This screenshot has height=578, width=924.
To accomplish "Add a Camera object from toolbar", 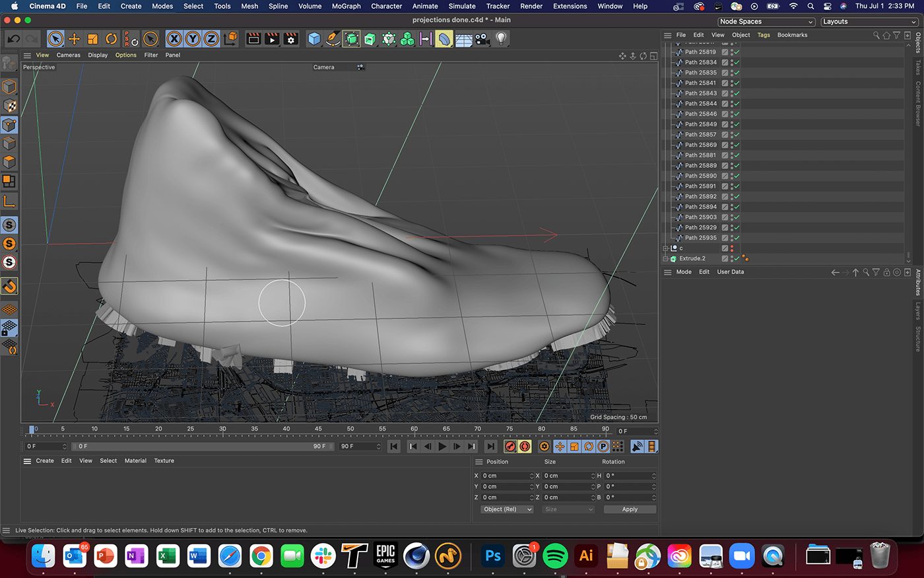I will [482, 39].
